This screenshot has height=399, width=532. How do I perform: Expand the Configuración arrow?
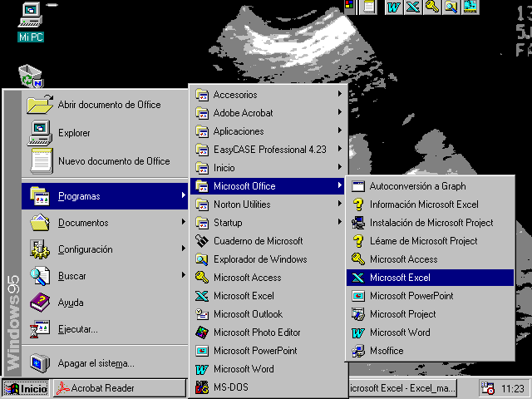point(183,249)
